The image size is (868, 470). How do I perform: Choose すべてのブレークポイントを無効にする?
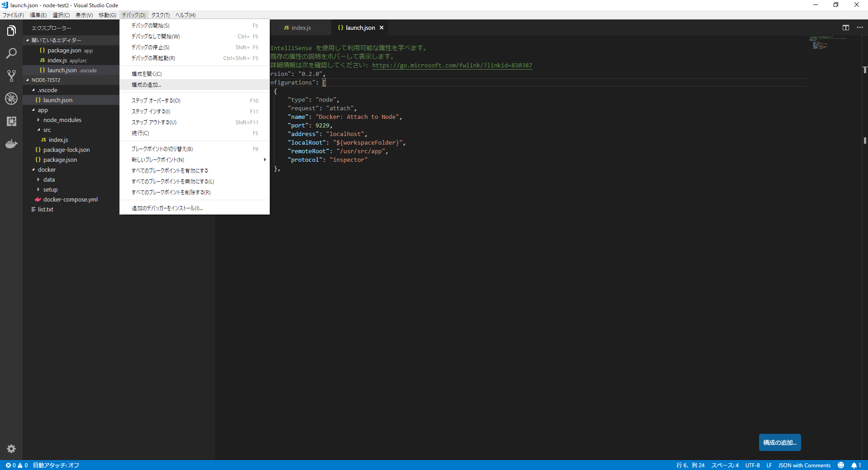173,181
